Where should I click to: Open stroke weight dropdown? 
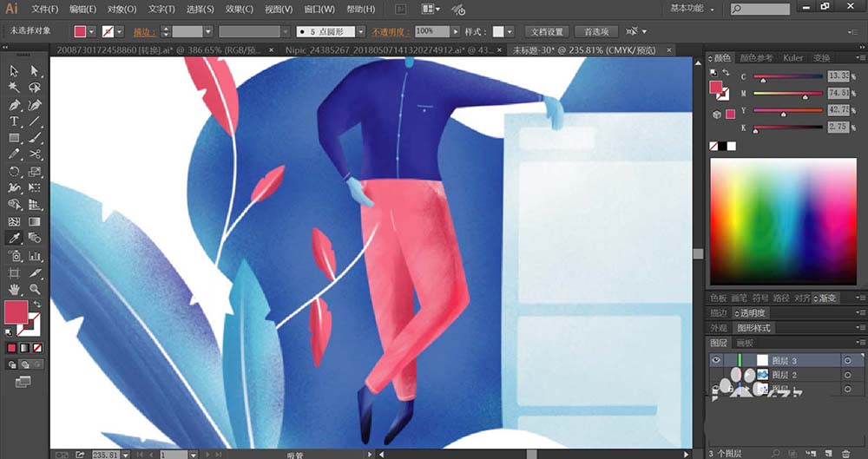208,31
